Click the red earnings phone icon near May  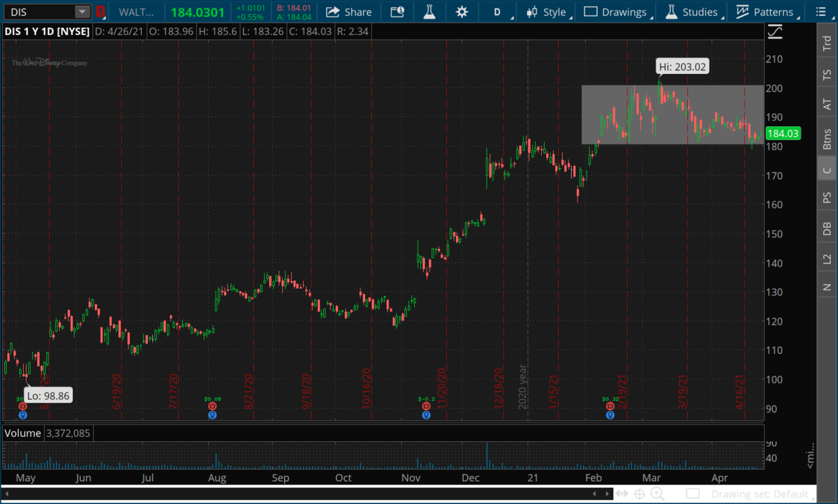(x=23, y=406)
